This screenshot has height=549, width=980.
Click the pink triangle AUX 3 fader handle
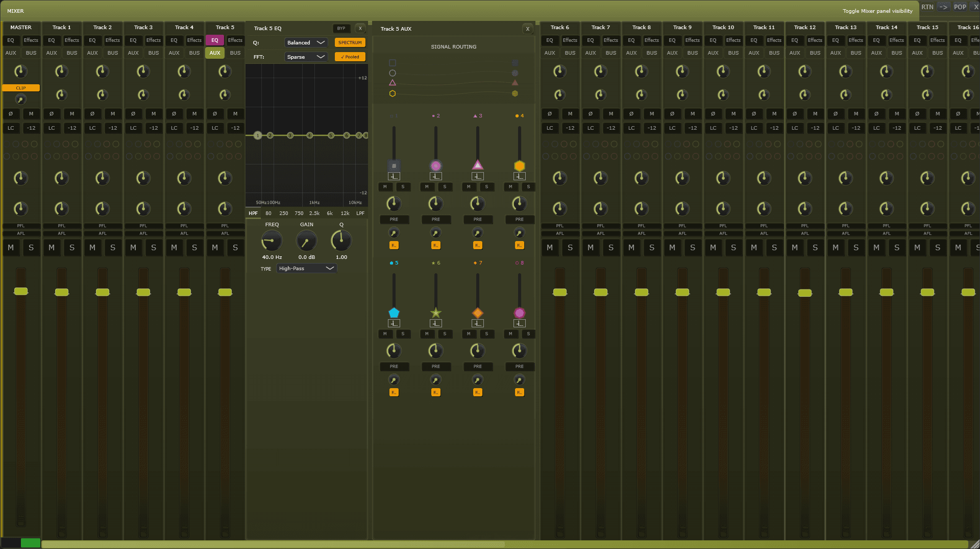point(477,165)
